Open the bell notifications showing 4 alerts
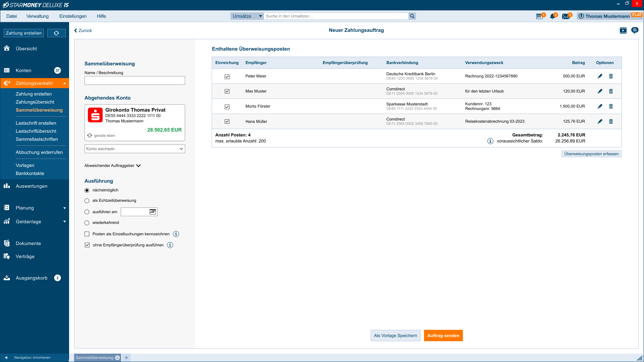The height and width of the screenshot is (362, 644). pyautogui.click(x=553, y=16)
